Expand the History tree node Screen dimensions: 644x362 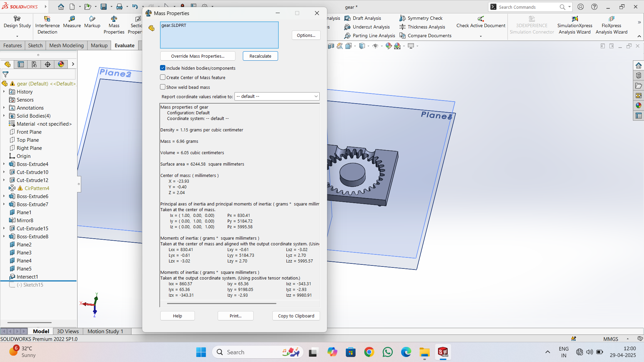pyautogui.click(x=4, y=92)
